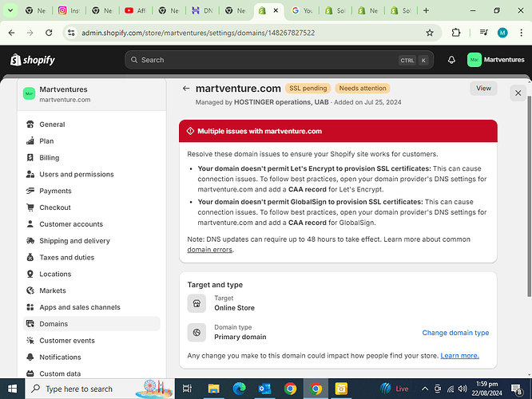Open the tab search dropdown arrow
The width and height of the screenshot is (532, 399).
pos(10,10)
